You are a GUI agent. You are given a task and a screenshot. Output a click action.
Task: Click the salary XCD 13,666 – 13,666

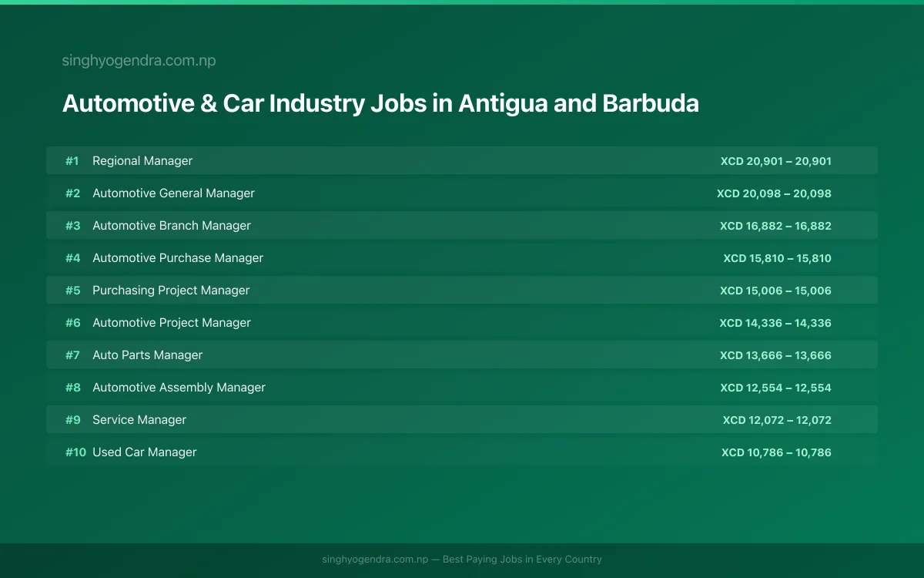pyautogui.click(x=775, y=355)
